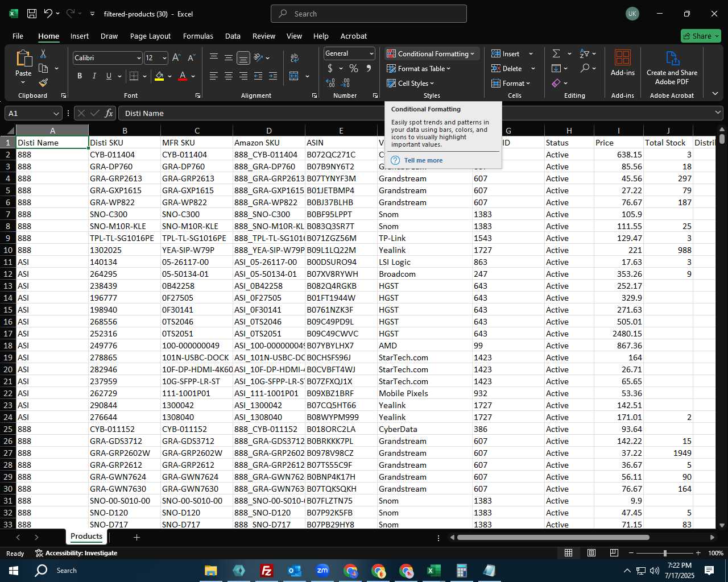Apply center horizontal alignment
Screen dimensions: 728x582
[229, 76]
